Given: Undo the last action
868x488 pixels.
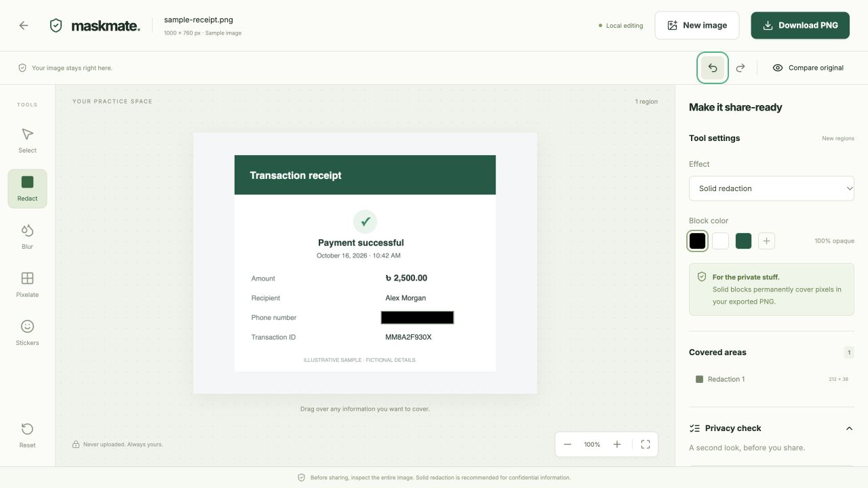Looking at the screenshot, I should (713, 68).
